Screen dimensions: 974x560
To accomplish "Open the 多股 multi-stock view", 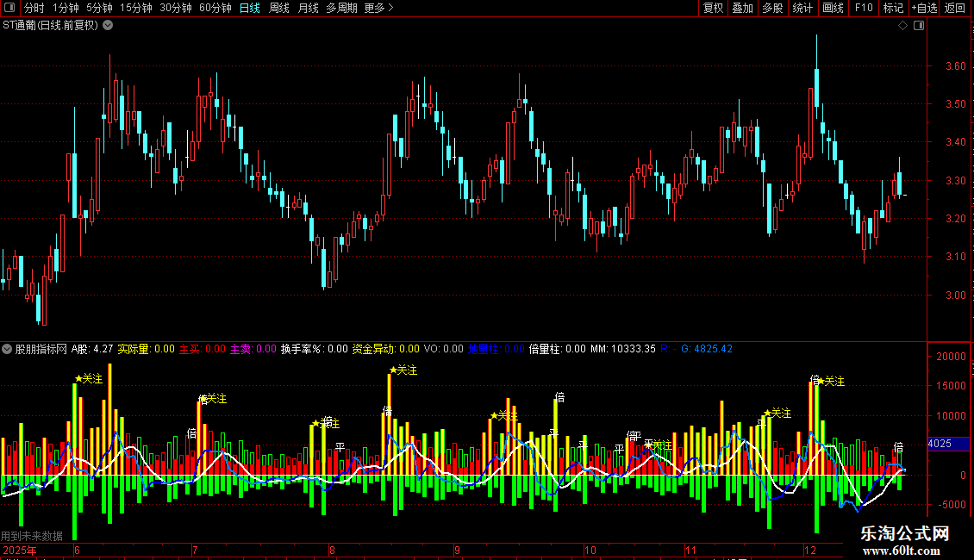I will tap(773, 8).
